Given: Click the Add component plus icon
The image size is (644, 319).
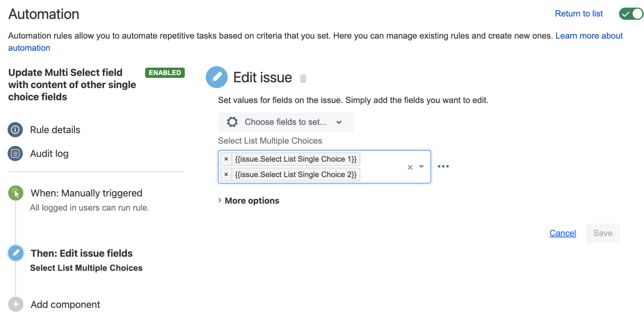Looking at the screenshot, I should [16, 305].
